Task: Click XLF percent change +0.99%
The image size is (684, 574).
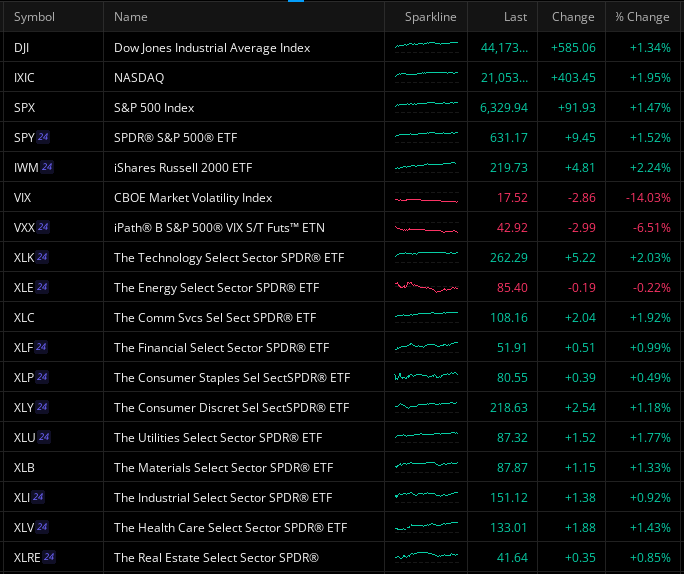Action: click(x=650, y=348)
